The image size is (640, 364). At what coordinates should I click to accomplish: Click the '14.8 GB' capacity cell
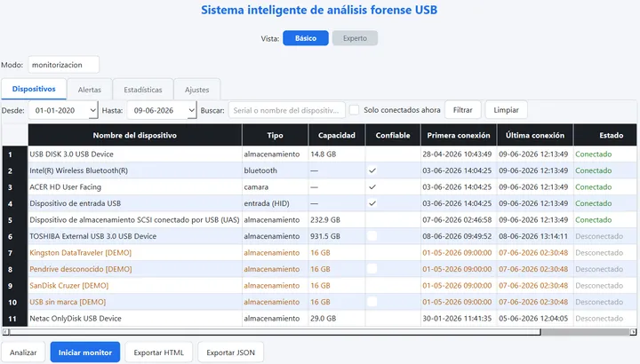point(337,154)
